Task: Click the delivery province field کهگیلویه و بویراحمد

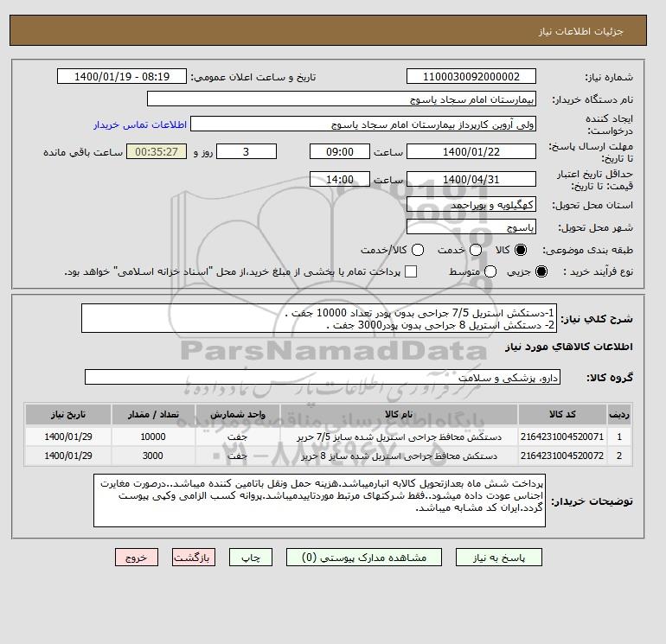Action: pyautogui.click(x=471, y=205)
